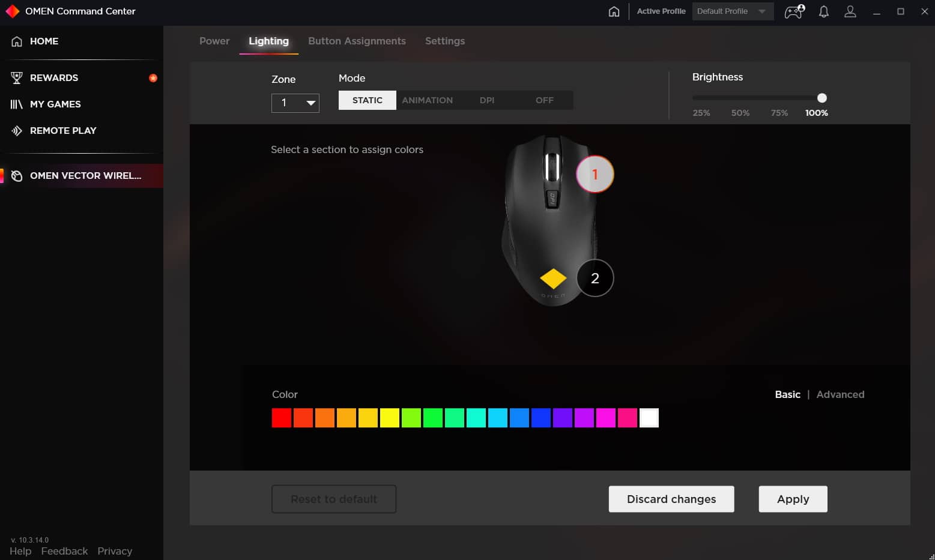
Task: Click the Home icon in top bar
Action: (x=614, y=11)
